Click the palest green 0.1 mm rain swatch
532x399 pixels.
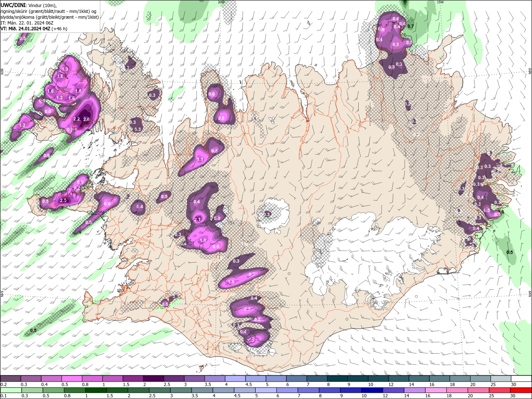(11, 390)
